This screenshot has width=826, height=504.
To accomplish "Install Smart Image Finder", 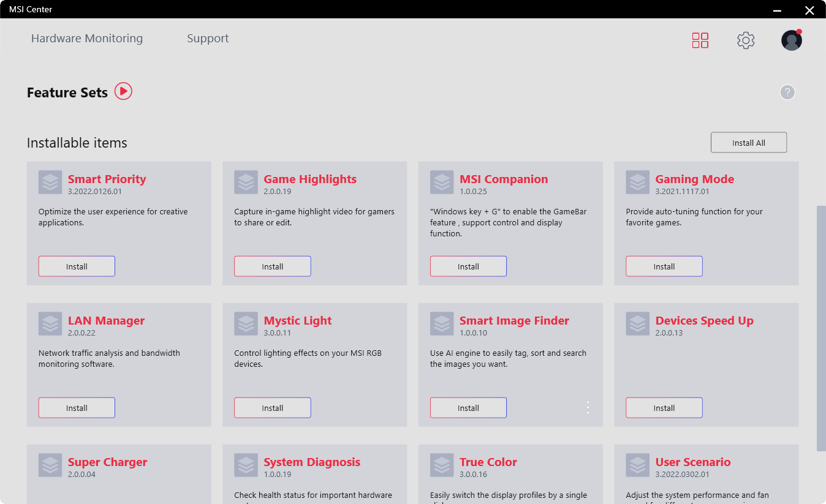I will point(468,408).
